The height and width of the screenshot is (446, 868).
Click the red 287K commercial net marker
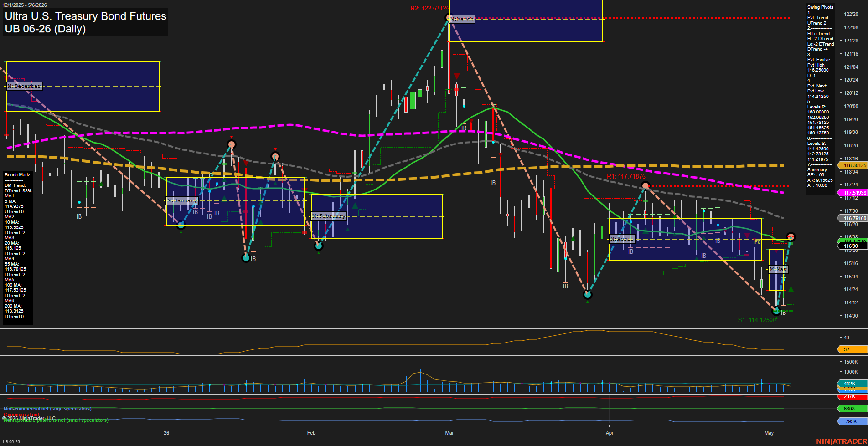point(852,396)
